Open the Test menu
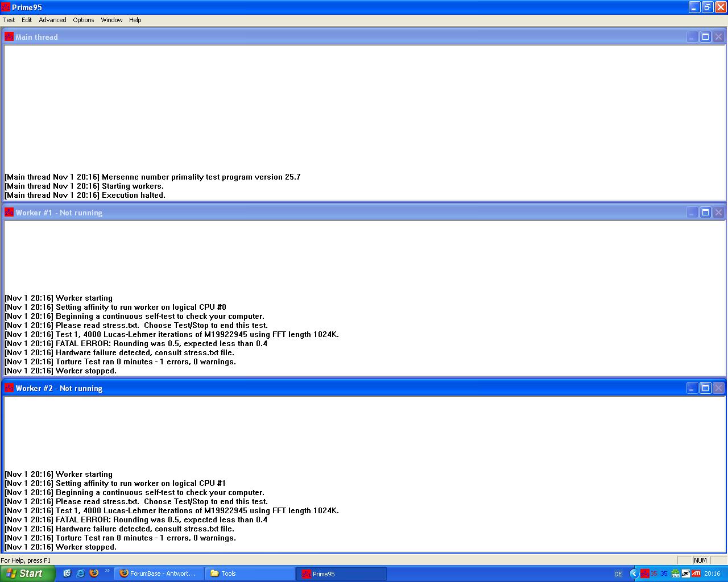Image resolution: width=728 pixels, height=582 pixels. [9, 20]
